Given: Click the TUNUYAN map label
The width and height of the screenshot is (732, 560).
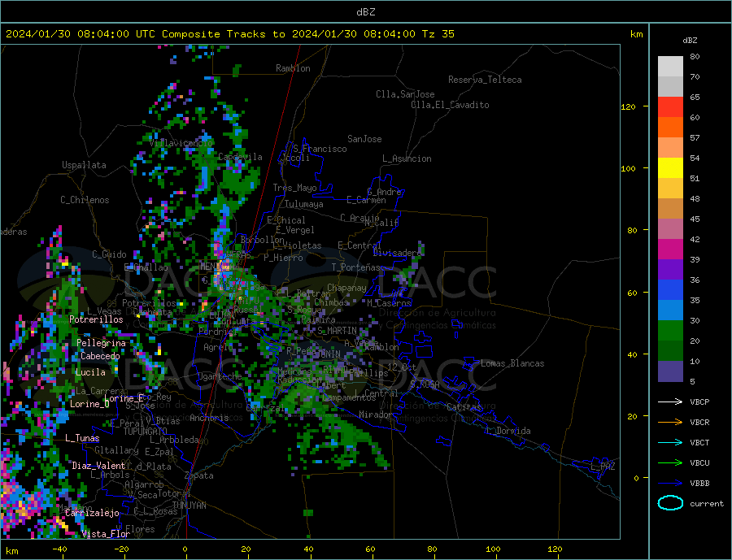Looking at the screenshot, I should [x=189, y=506].
